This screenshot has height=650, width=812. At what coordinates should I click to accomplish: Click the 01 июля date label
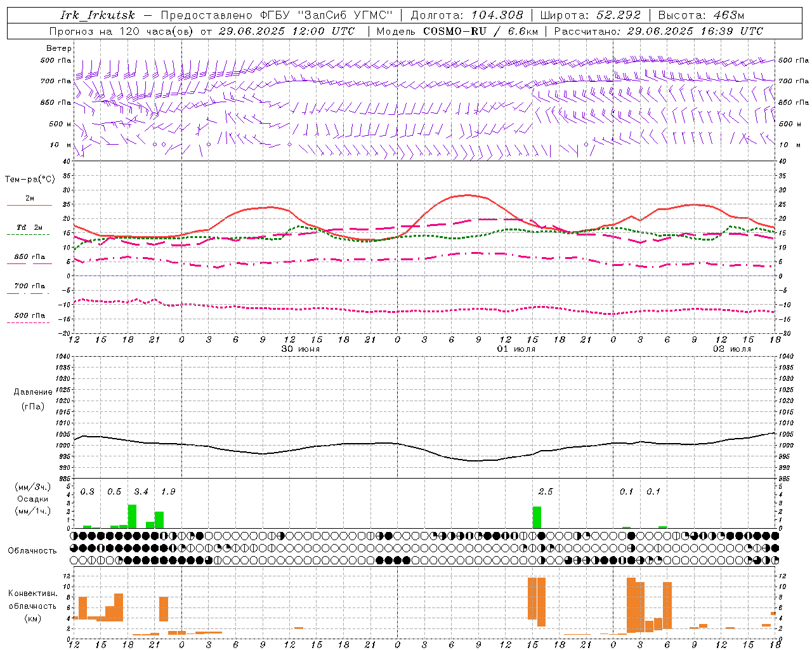coord(516,349)
